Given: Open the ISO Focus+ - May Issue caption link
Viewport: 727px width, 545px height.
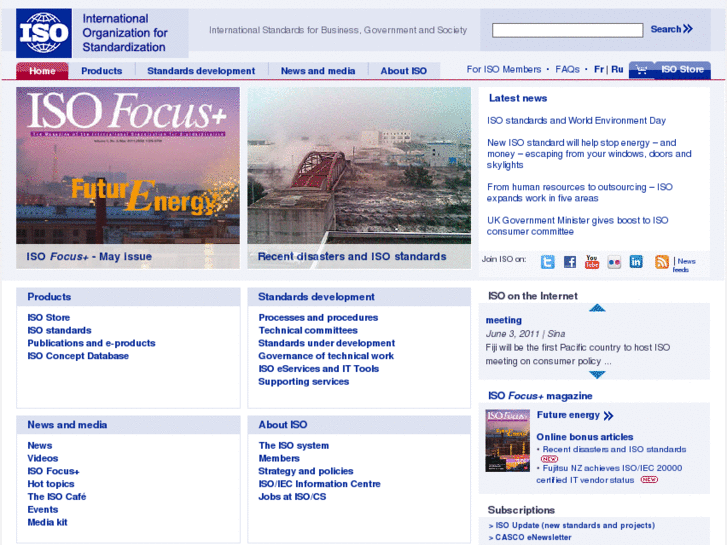Looking at the screenshot, I should (89, 256).
